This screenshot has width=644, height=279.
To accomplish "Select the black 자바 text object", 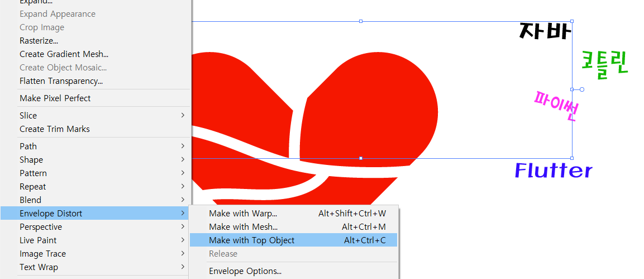I will click(545, 31).
